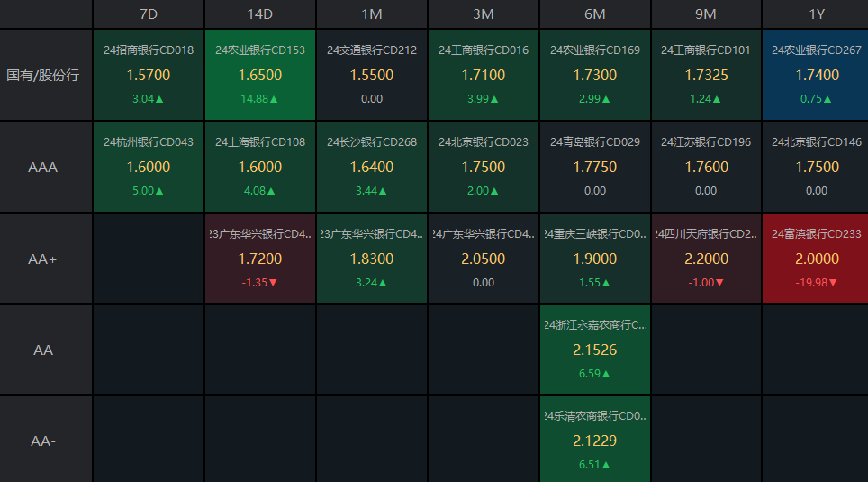Viewport: 868px width, 482px height.
Task: Click the 24上海银行CD108 cell
Action: [260, 167]
